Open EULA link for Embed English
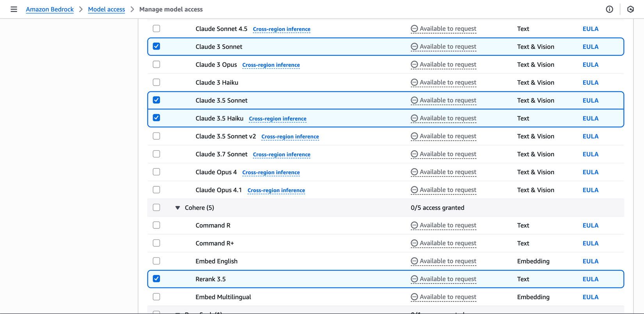 (x=590, y=261)
